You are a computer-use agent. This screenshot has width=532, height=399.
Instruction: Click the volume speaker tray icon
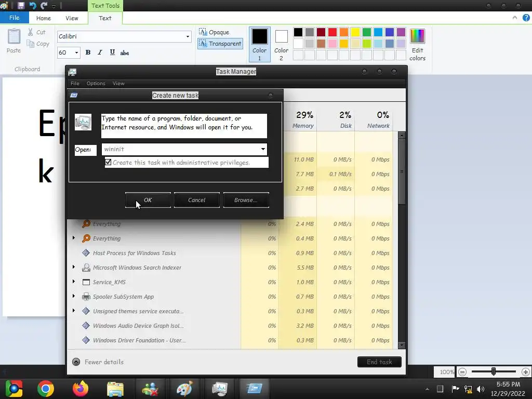click(x=481, y=389)
